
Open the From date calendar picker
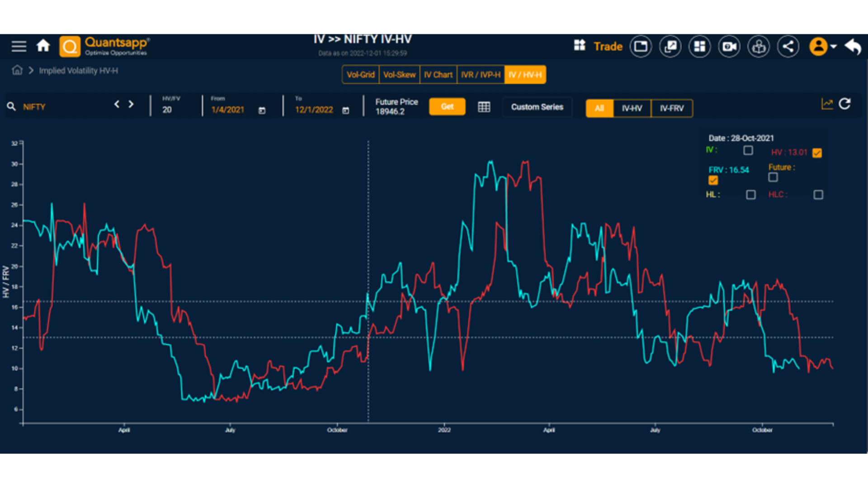[x=262, y=110]
